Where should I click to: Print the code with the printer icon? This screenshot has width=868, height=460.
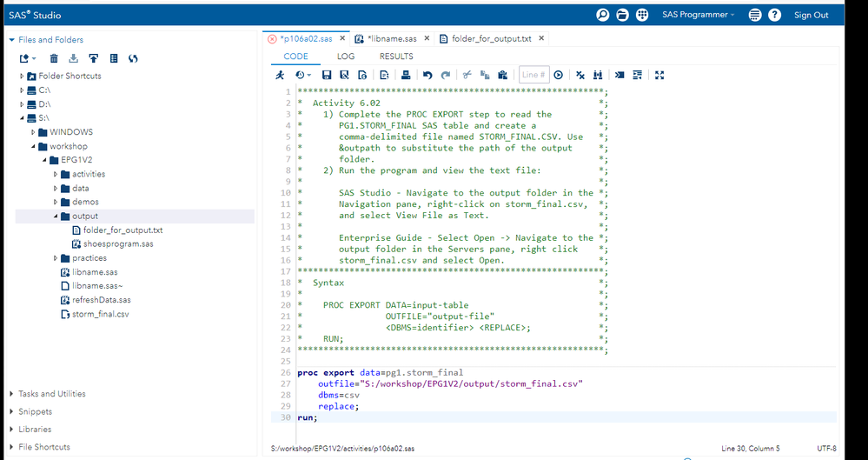406,75
